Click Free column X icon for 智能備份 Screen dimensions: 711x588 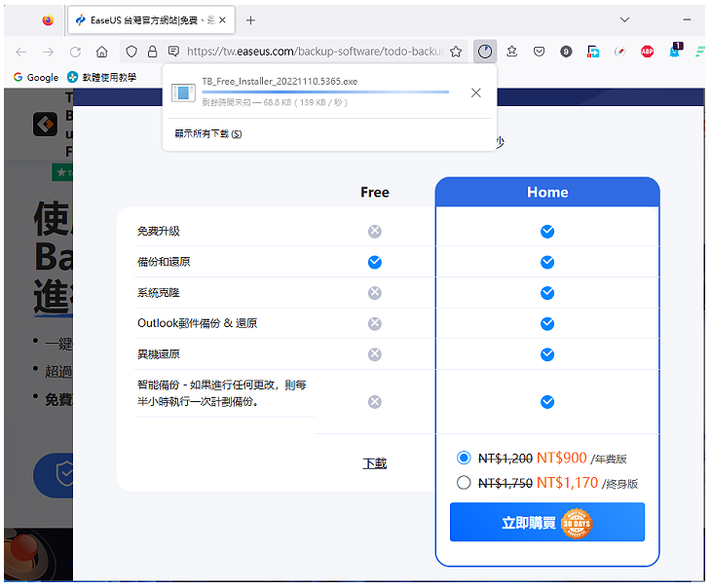[375, 402]
